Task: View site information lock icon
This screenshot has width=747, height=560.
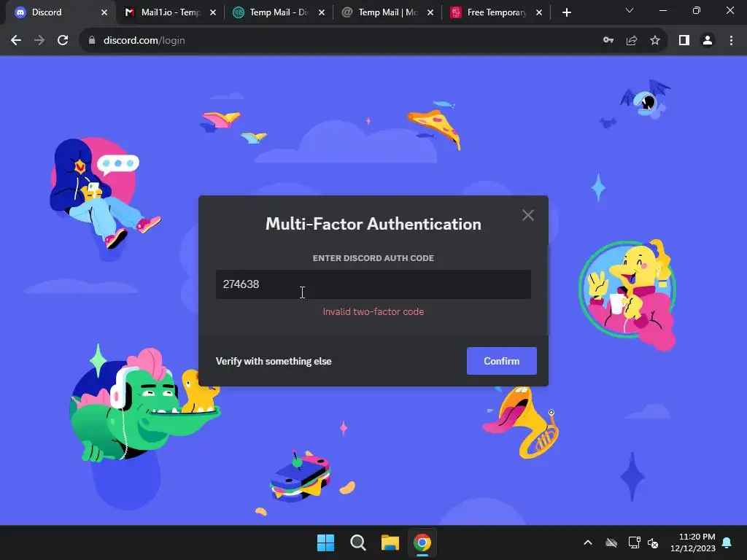Action: click(92, 41)
